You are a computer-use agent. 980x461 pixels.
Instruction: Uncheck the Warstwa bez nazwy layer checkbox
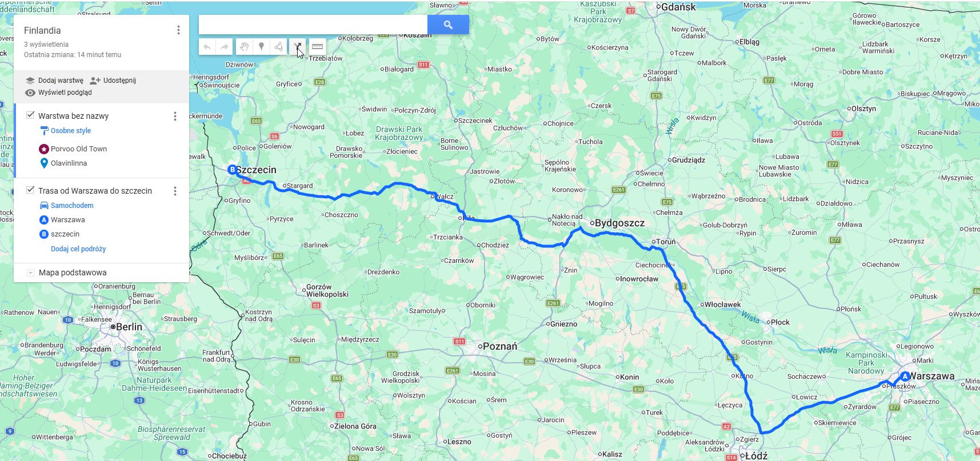coord(30,115)
